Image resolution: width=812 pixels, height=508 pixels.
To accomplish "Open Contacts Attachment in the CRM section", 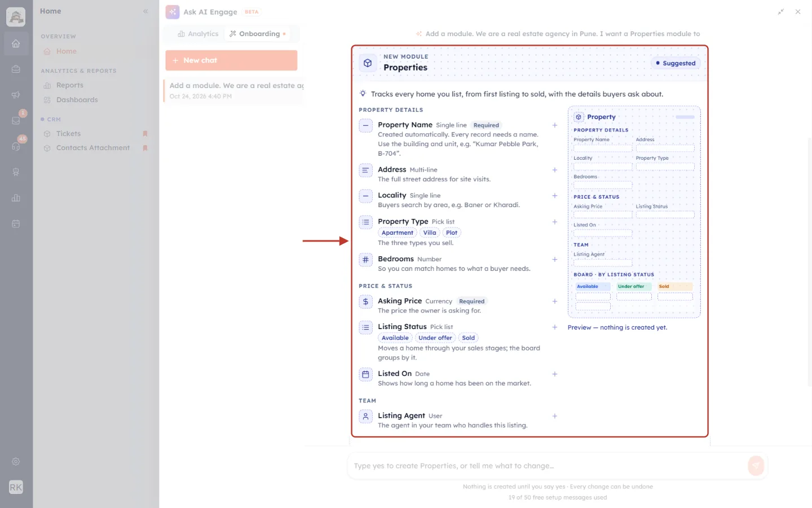I will point(93,148).
